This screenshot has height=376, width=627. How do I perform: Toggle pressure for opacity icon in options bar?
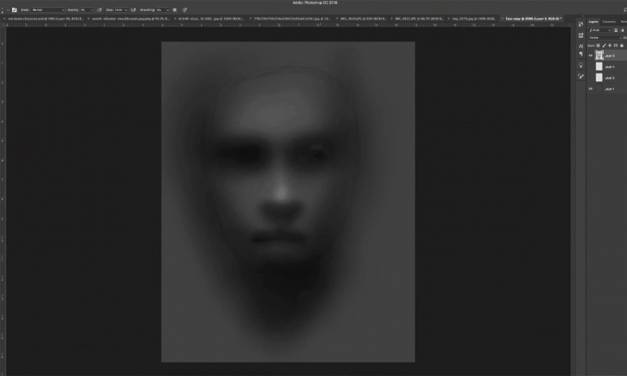click(99, 10)
